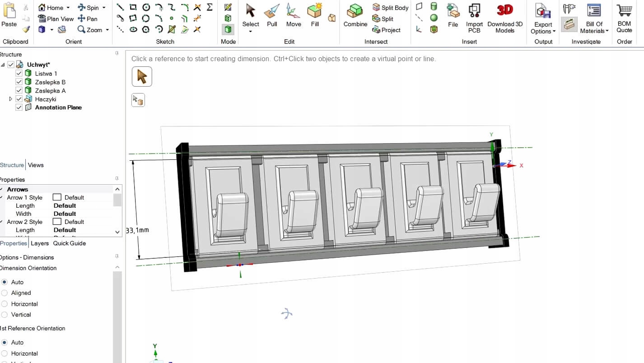Select the Polygon sketch tool
The image size is (644, 363).
(146, 29)
